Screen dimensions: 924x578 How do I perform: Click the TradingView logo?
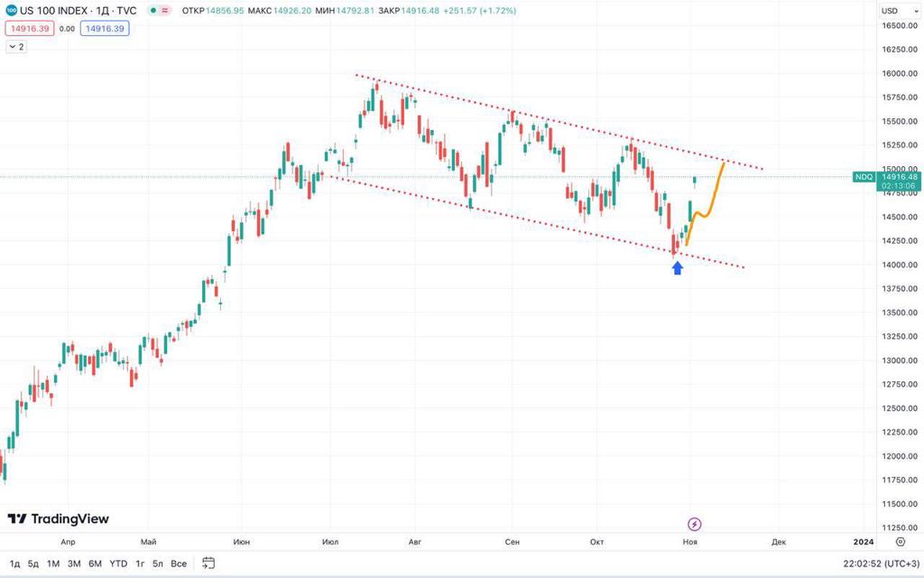[58, 518]
